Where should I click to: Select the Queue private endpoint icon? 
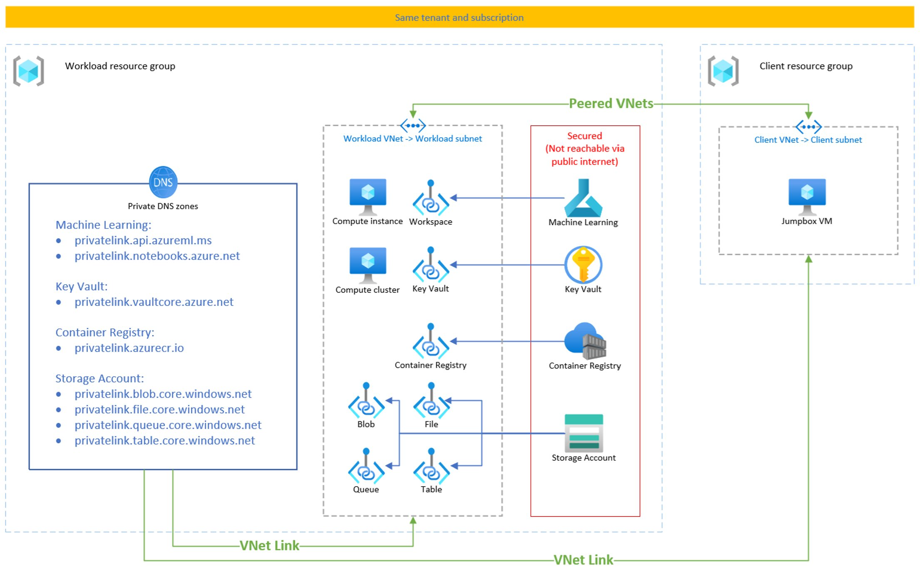[x=365, y=472]
